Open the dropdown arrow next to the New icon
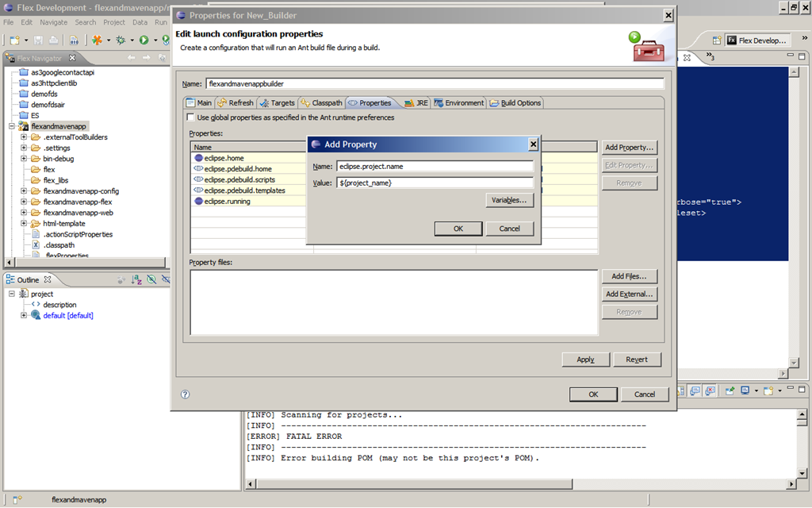Viewport: 812px width, 508px height. [x=26, y=40]
